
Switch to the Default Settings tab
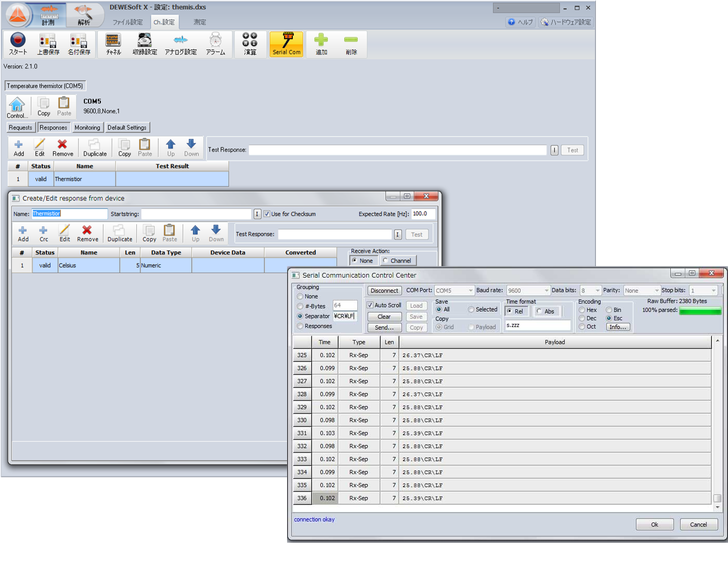pos(127,127)
